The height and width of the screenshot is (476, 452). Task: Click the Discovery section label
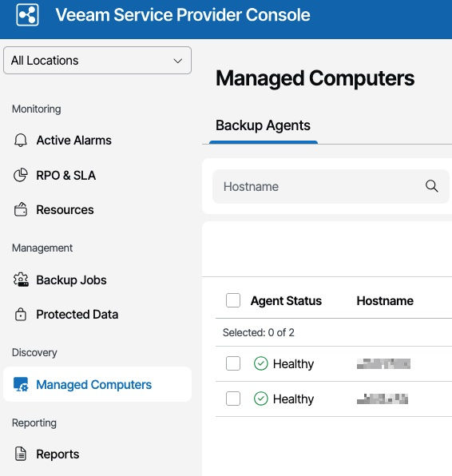coord(34,352)
